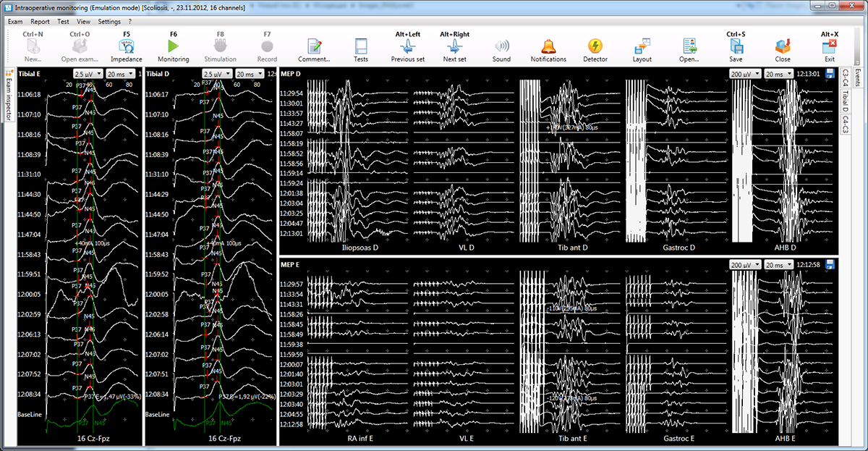
Task: Go to Next set
Action: click(454, 47)
